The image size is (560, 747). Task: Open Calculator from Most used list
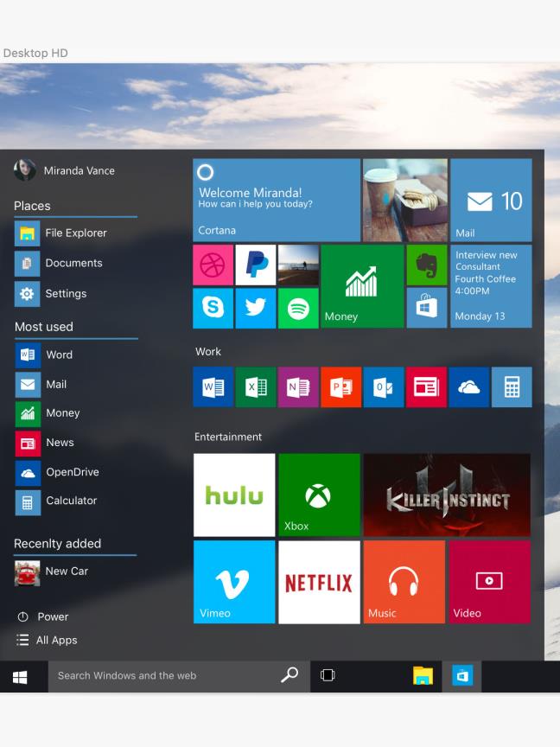56,502
